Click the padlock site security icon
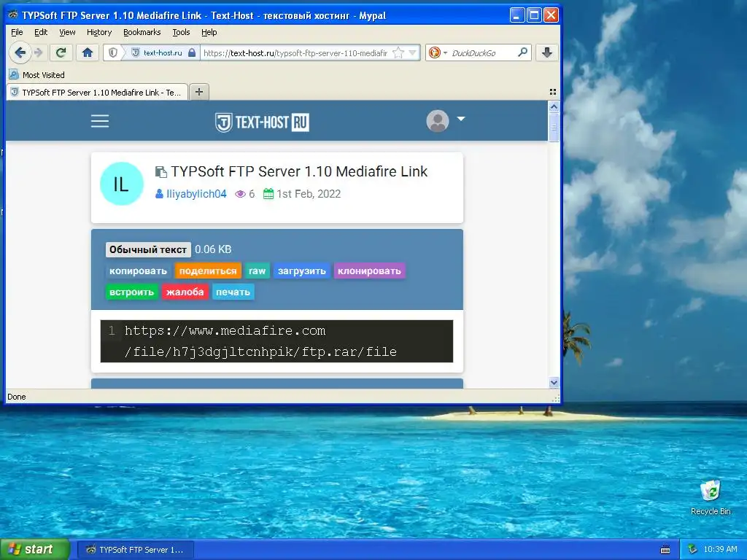 192,52
